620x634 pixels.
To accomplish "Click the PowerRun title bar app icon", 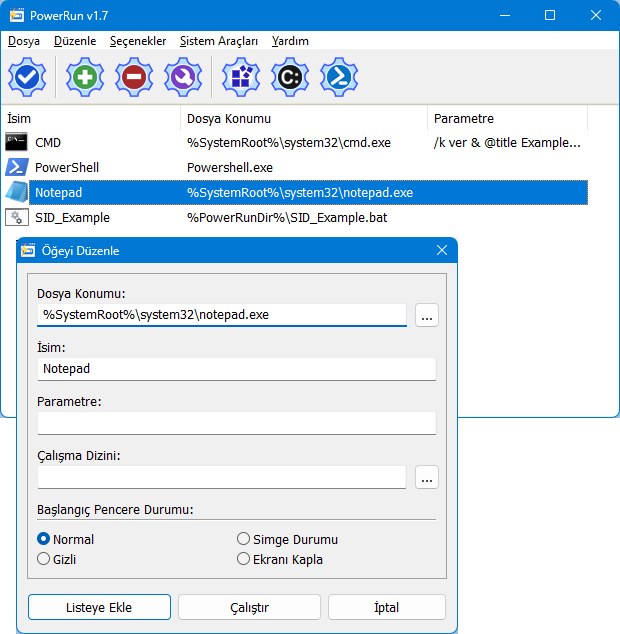I will 17,15.
